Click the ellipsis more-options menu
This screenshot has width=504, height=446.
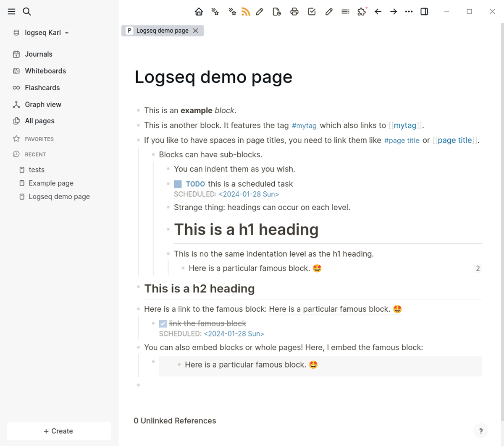pos(409,11)
